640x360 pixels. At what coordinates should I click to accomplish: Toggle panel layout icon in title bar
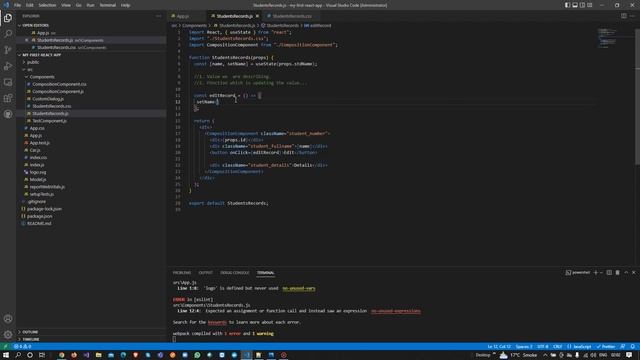pos(575,5)
